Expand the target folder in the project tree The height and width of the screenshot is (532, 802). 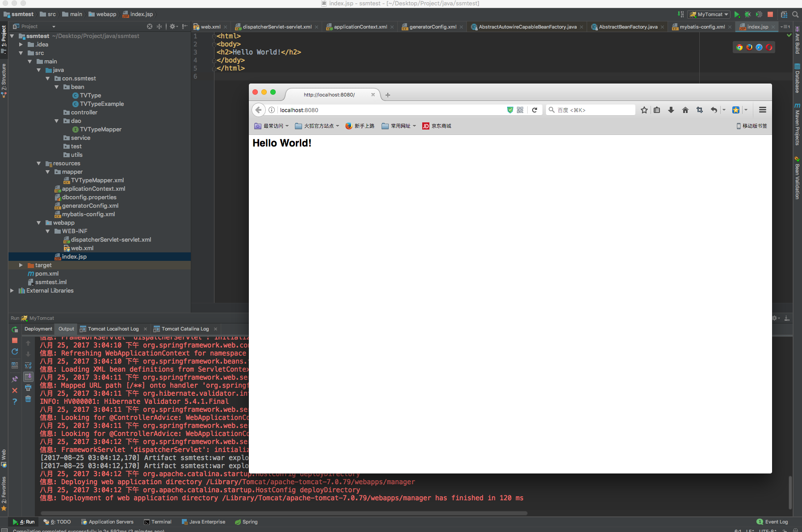click(x=21, y=265)
